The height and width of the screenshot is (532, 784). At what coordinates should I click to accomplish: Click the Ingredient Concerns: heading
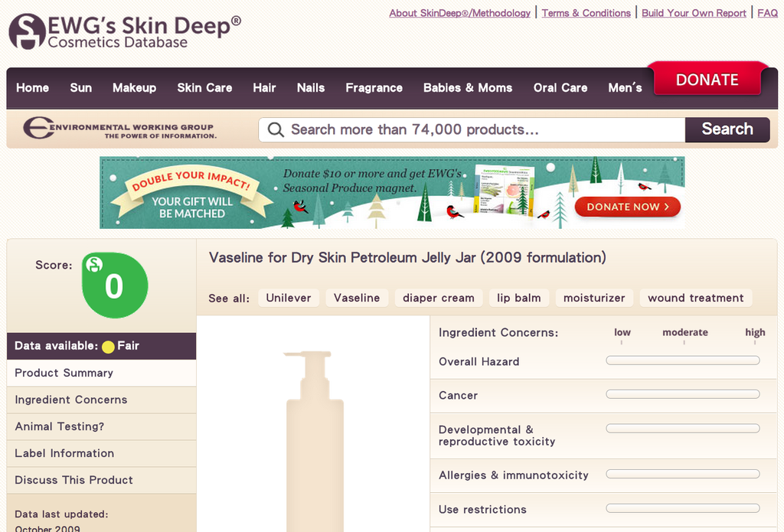click(498, 333)
